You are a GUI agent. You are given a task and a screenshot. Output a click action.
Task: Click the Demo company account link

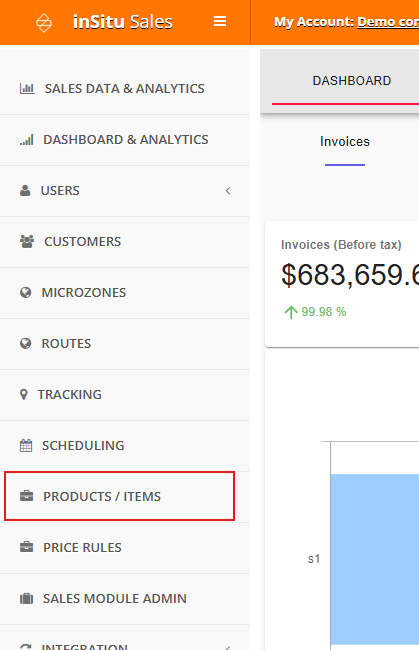coord(388,22)
